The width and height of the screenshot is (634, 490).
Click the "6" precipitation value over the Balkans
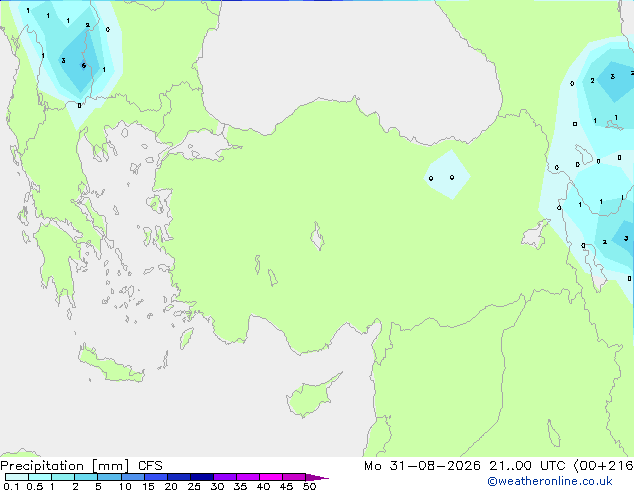click(84, 65)
